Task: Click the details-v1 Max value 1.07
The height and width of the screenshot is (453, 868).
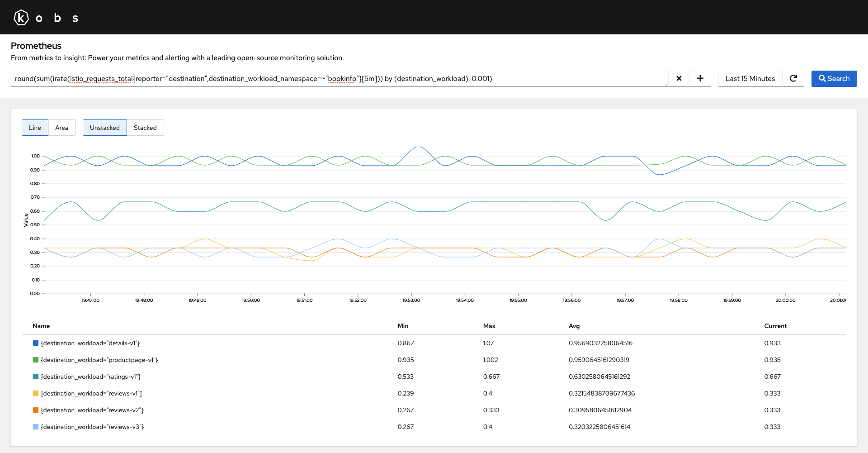Action: point(488,343)
